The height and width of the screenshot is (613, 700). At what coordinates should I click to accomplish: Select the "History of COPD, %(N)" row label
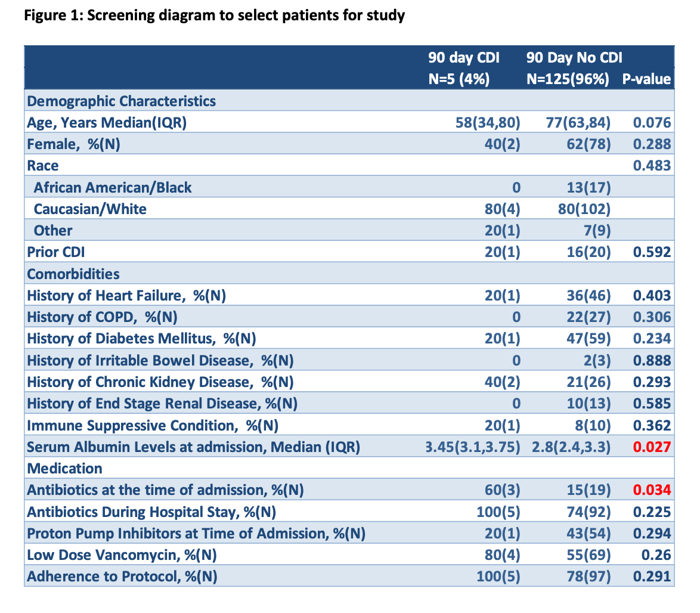[x=102, y=317]
